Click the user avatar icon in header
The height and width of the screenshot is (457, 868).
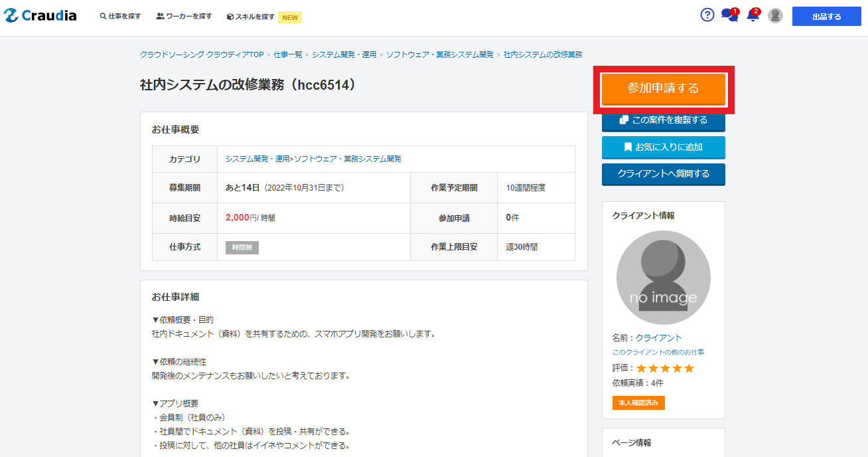(775, 16)
